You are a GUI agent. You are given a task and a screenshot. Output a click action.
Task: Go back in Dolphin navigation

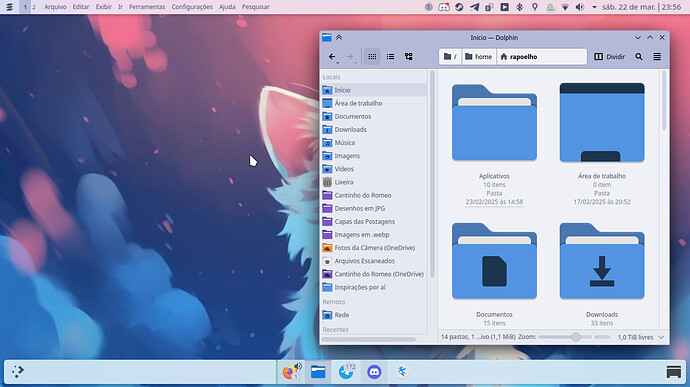point(332,57)
